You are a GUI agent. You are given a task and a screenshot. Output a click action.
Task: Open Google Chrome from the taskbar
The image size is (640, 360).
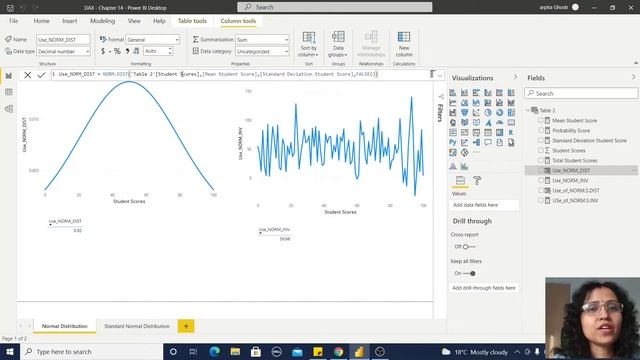point(338,351)
